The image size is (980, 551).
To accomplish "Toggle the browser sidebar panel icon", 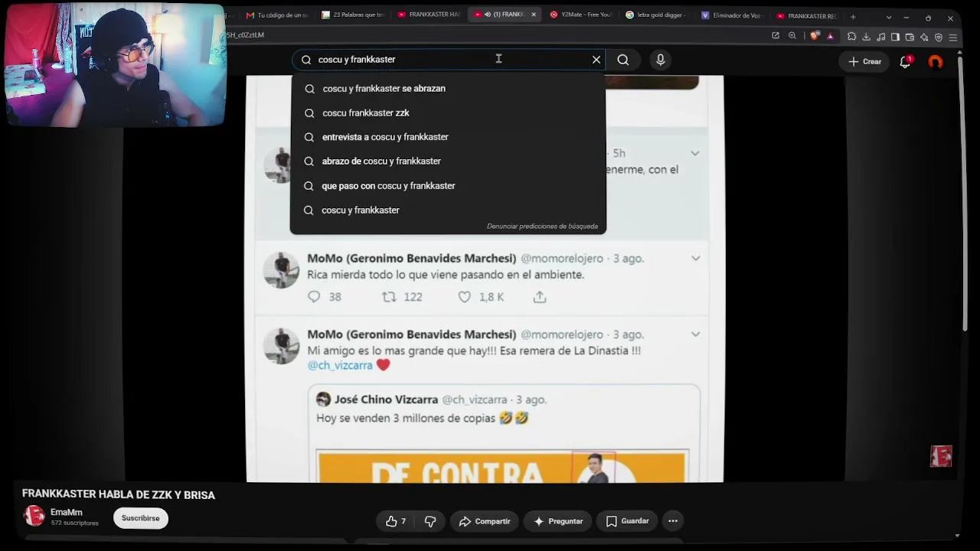I will pos(895,37).
